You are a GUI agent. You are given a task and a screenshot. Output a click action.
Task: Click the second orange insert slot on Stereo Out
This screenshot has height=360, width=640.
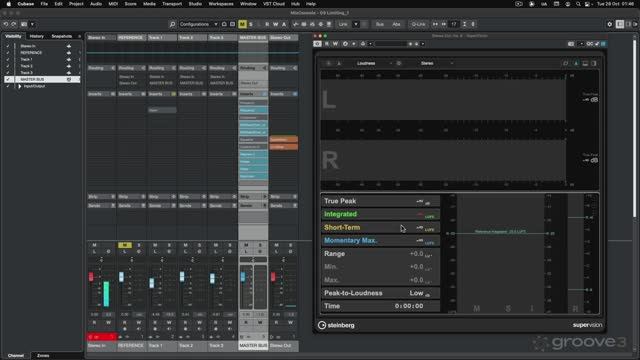[283, 147]
